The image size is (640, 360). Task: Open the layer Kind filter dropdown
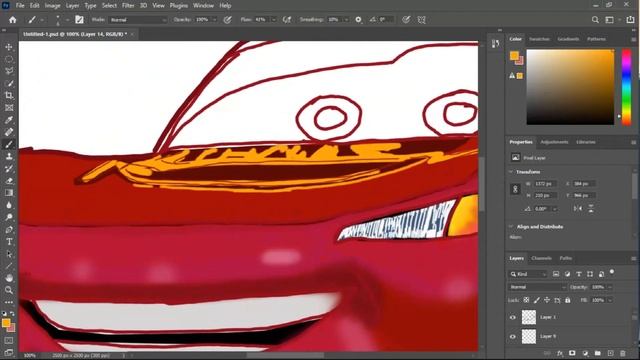[x=528, y=274]
